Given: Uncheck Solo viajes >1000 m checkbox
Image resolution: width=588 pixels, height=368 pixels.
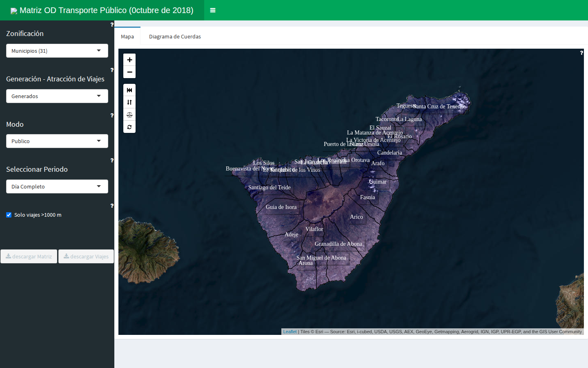Looking at the screenshot, I should point(9,215).
